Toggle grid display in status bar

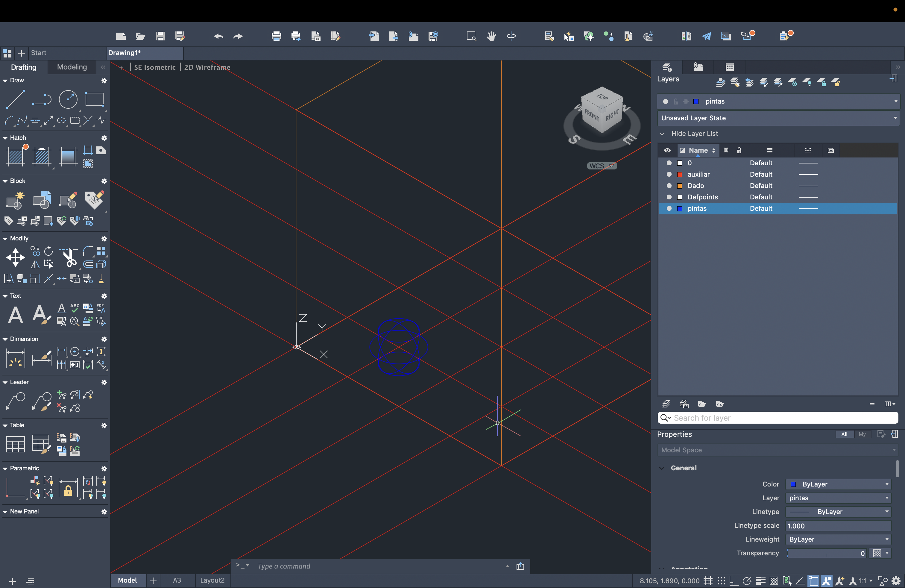(708, 581)
